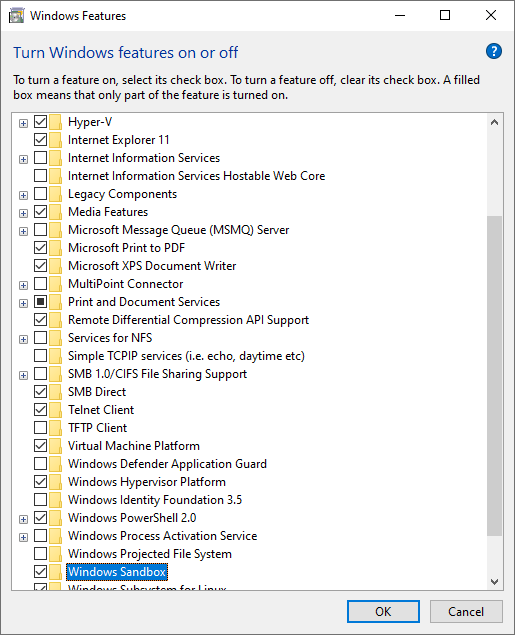Click the Windows Features title bar icon
Image resolution: width=515 pixels, height=635 pixels.
coord(16,16)
